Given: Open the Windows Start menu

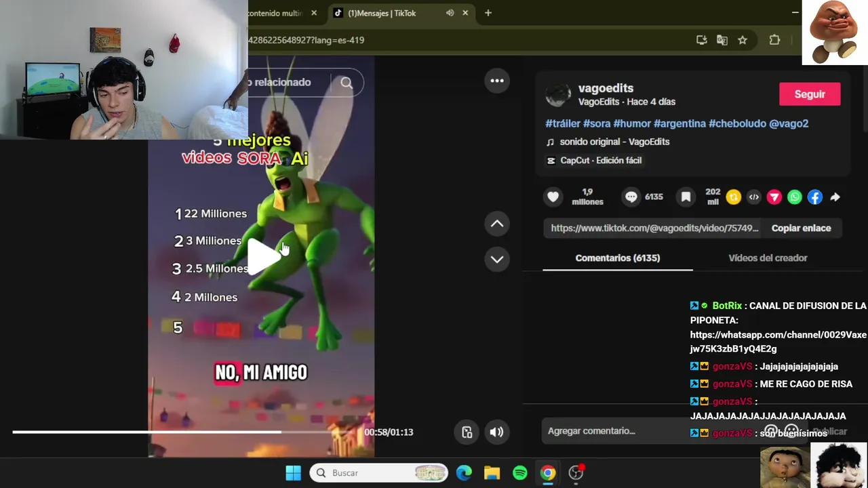Looking at the screenshot, I should point(293,473).
